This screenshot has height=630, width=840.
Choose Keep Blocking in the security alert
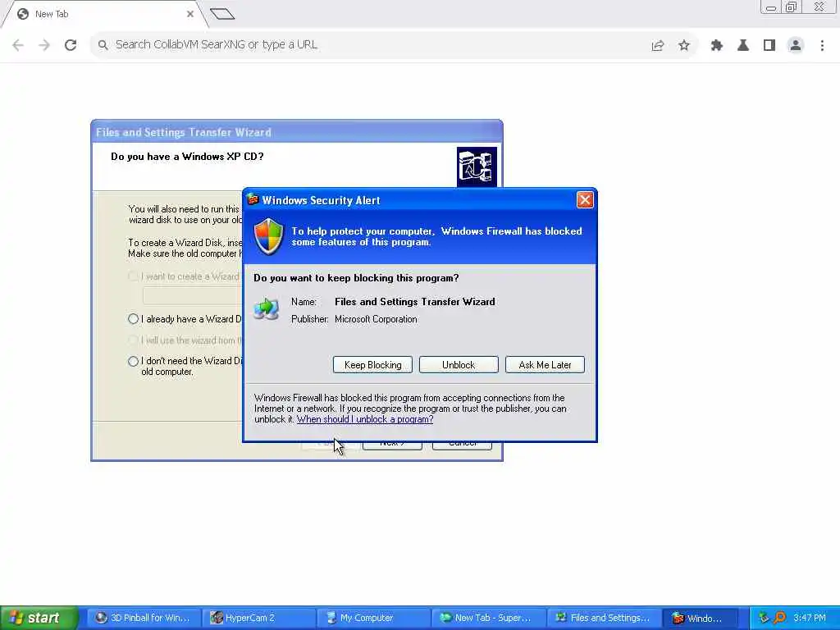pos(373,365)
